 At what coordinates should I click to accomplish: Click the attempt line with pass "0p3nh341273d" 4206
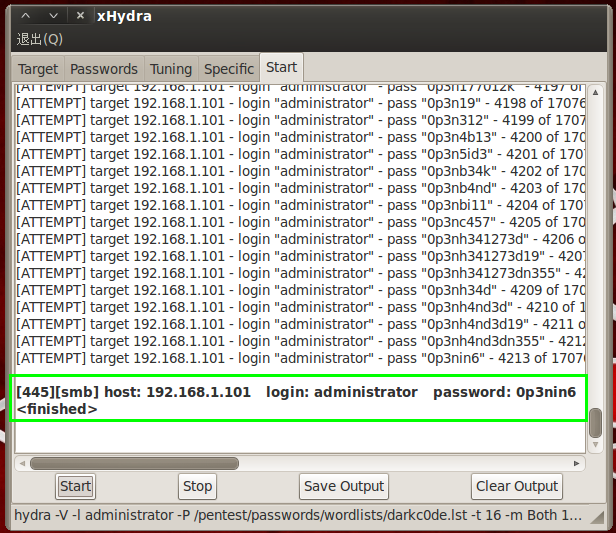[x=301, y=239]
